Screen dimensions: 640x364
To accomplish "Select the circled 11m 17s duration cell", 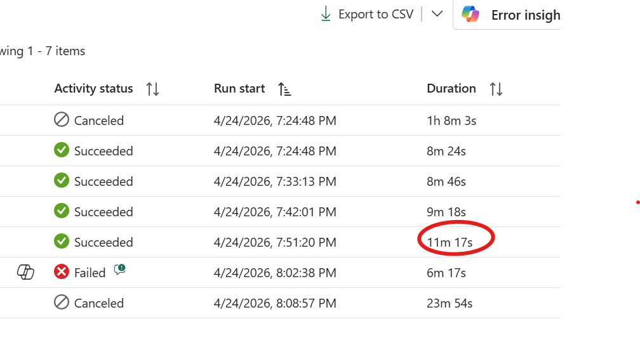I will point(450,242).
